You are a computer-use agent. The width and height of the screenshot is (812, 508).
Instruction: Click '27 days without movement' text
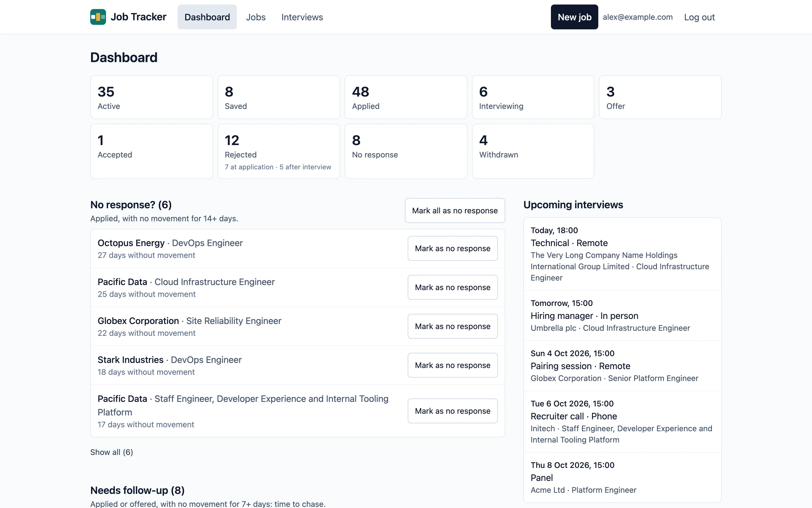pos(146,255)
